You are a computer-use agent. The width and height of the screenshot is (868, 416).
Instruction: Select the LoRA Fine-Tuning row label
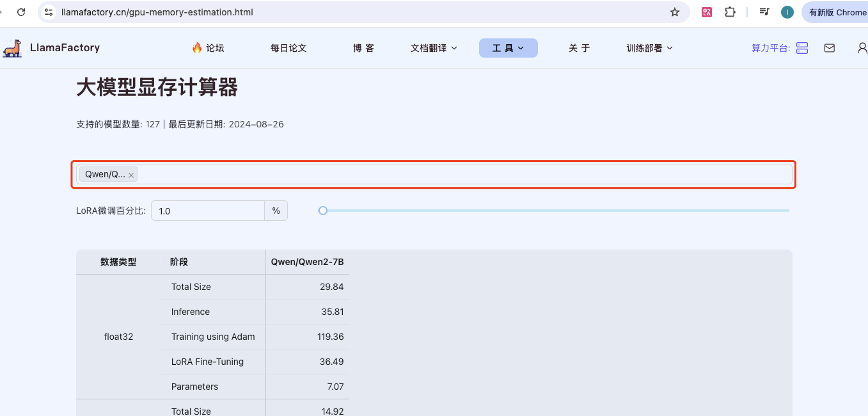coord(207,362)
